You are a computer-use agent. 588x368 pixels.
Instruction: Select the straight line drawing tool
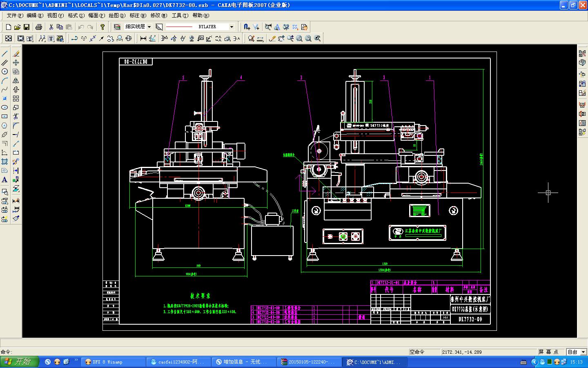[4, 54]
